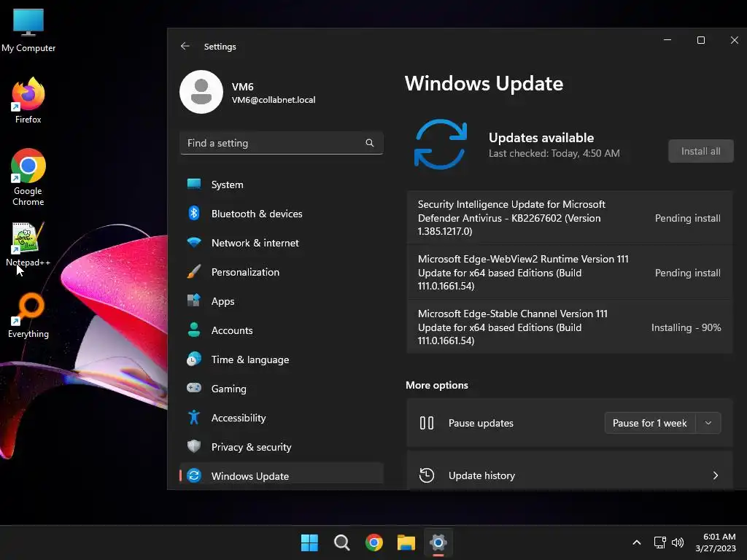
Task: Click the Windows Update sync icon in sidebar
Action: click(x=194, y=475)
